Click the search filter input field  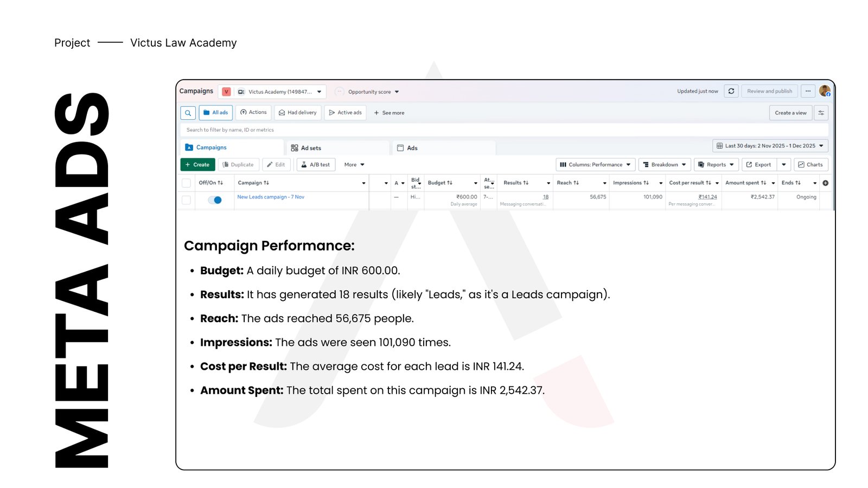click(488, 130)
